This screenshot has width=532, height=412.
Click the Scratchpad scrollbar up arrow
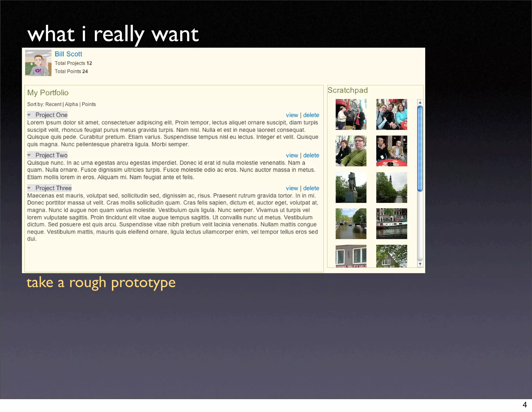point(420,102)
